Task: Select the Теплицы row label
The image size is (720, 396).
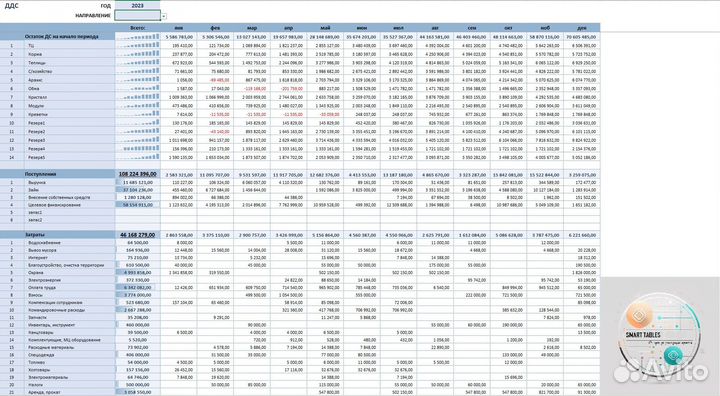Action: (x=37, y=62)
